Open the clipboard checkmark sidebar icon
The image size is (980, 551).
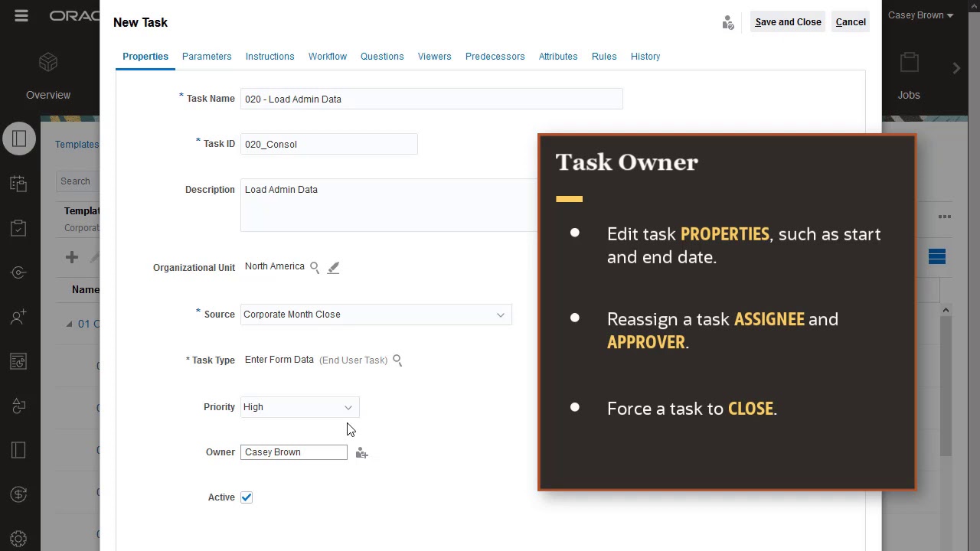[x=19, y=228]
